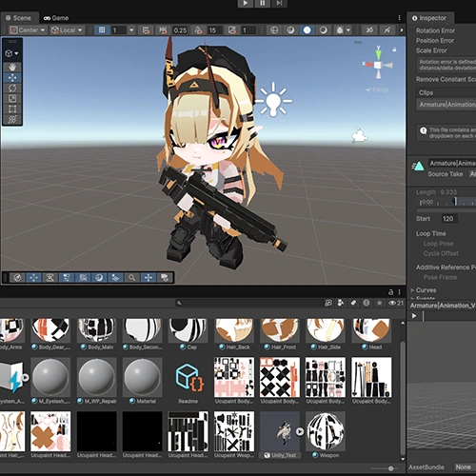476x476 pixels.
Task: Select the Weapon material asset
Action: tap(326, 435)
